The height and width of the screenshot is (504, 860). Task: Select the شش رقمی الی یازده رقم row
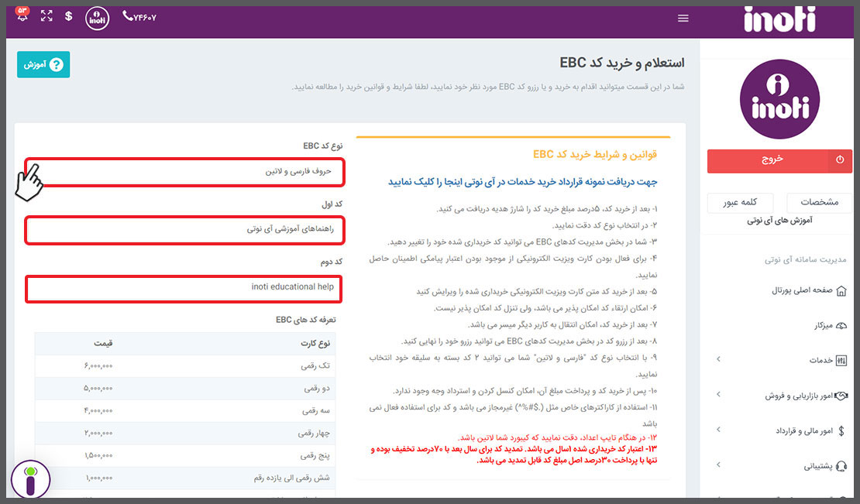185,478
